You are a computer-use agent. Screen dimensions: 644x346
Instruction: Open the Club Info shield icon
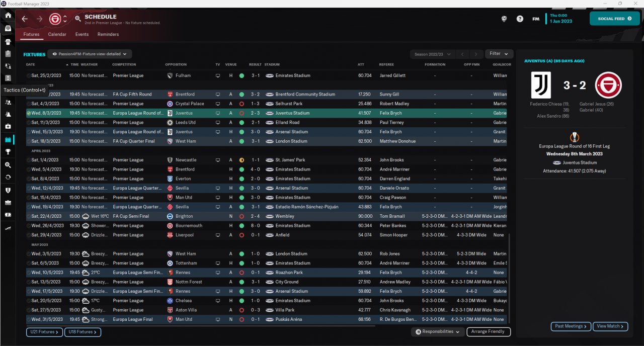click(8, 191)
